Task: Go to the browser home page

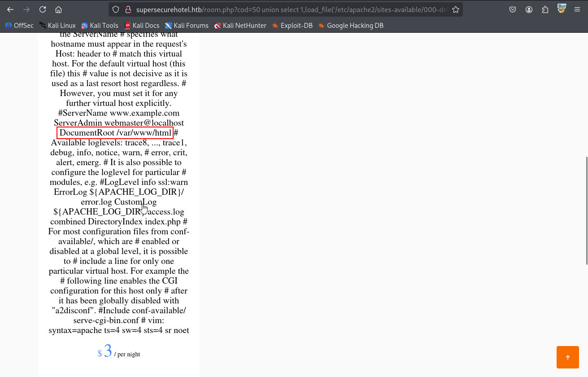Action: (x=58, y=9)
